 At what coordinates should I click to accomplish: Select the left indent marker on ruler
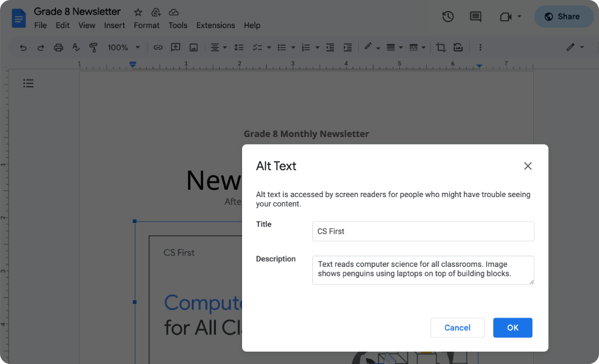pyautogui.click(x=132, y=65)
